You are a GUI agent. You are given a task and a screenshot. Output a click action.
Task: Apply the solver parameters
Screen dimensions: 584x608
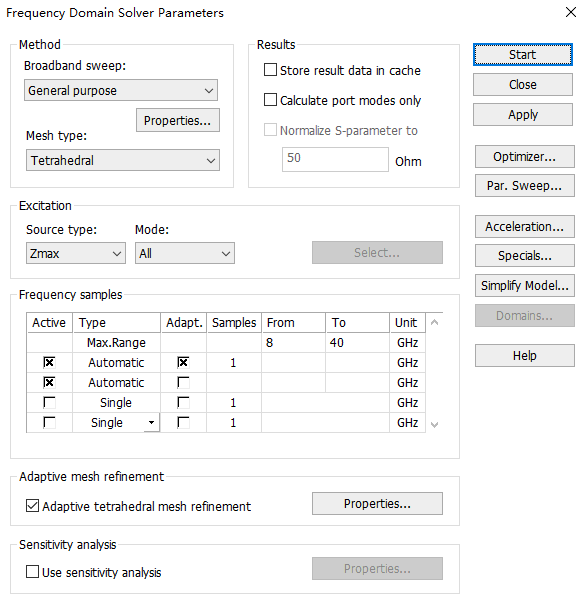pos(522,115)
